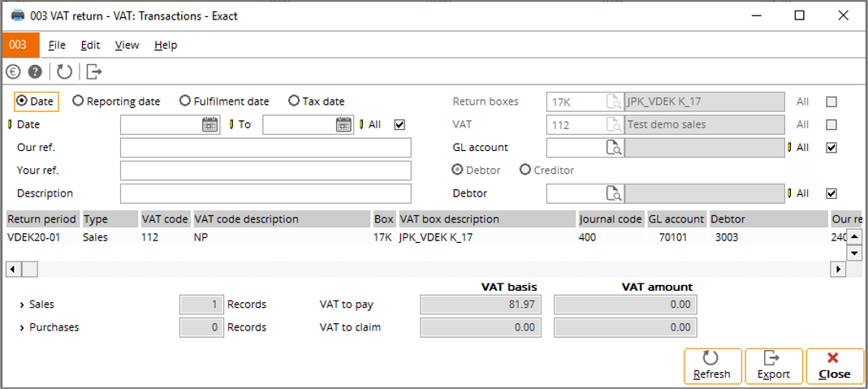Click the exit door toolbar icon
868x389 pixels.
(x=94, y=72)
